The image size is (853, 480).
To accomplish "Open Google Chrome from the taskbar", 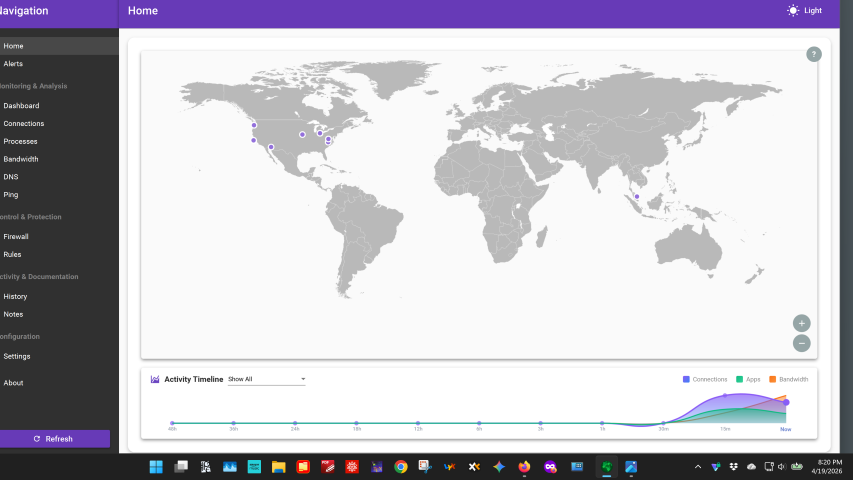I will pos(400,466).
